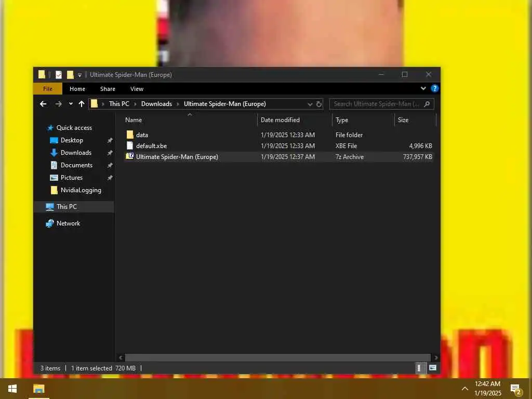Click the horizontal scrollbar track
532x399 pixels.
[x=278, y=357]
